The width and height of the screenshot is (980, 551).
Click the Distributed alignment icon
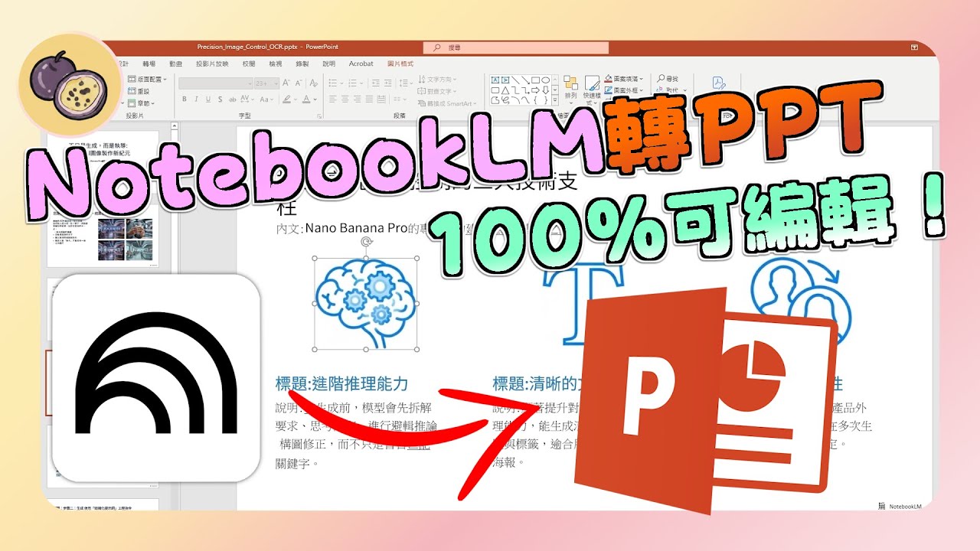click(381, 99)
